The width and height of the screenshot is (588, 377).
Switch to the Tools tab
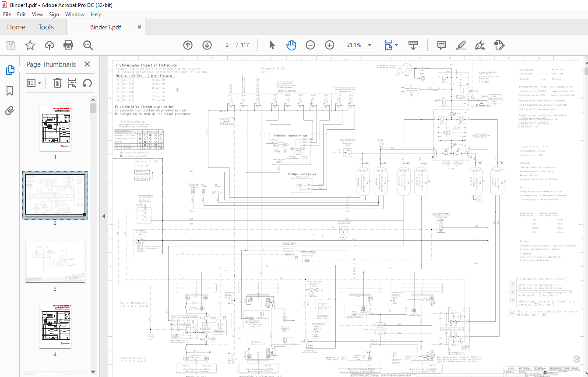46,27
